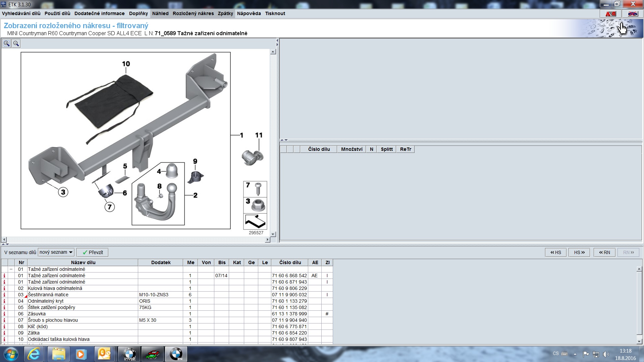The image size is (644, 362).
Task: Click the zoom in magnifier icon
Action: [7, 44]
